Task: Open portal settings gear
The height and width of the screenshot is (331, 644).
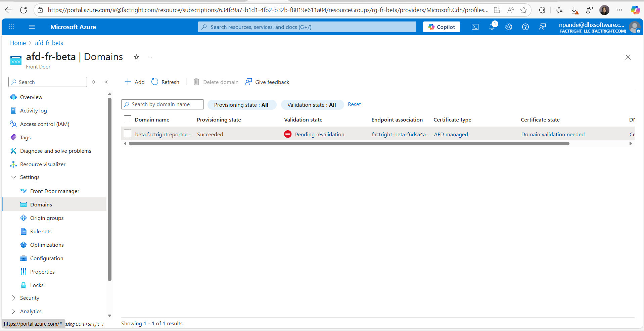Action: coord(509,27)
